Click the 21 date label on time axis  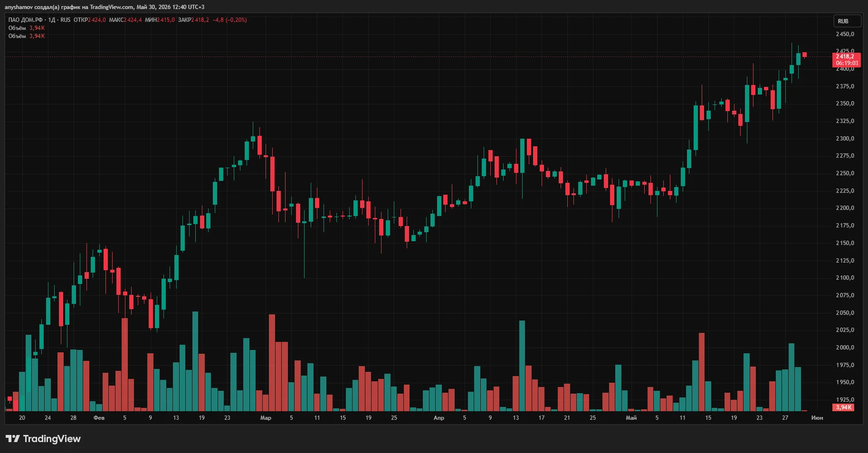coord(567,418)
